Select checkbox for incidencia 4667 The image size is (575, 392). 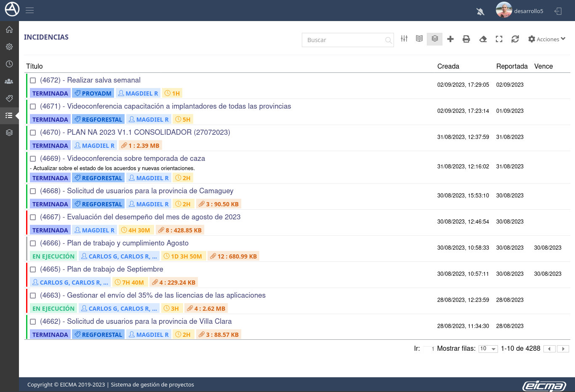33,217
